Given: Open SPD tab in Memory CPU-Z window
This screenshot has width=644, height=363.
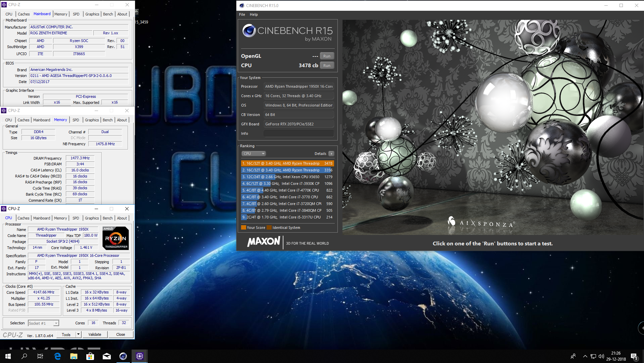Looking at the screenshot, I should click(x=76, y=120).
